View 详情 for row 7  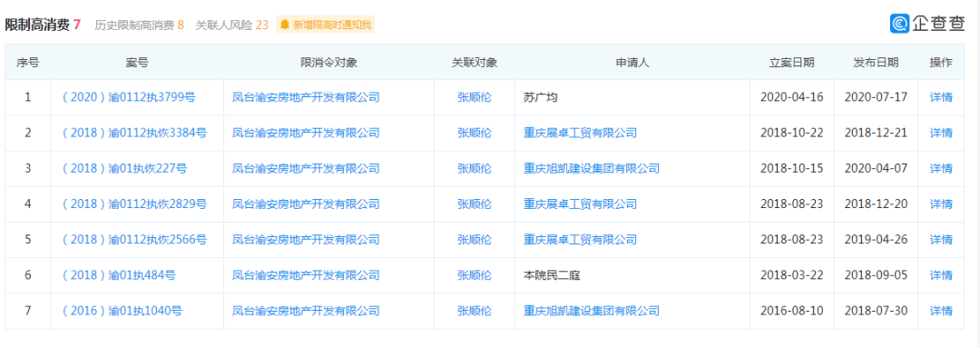click(x=941, y=311)
